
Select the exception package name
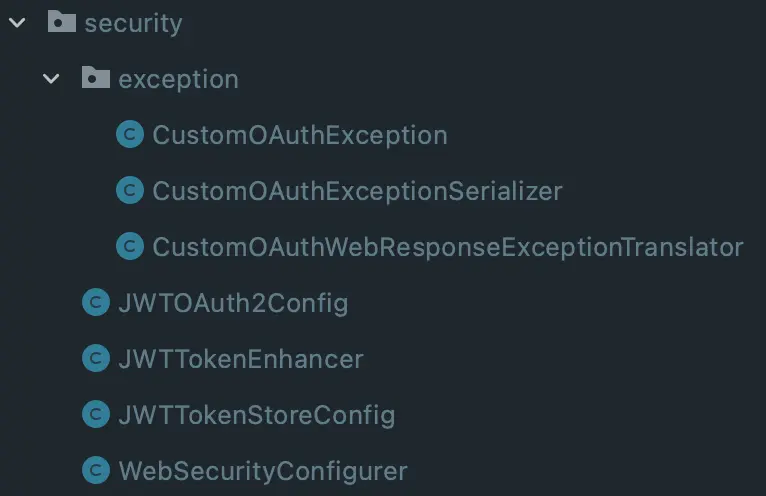click(x=178, y=79)
